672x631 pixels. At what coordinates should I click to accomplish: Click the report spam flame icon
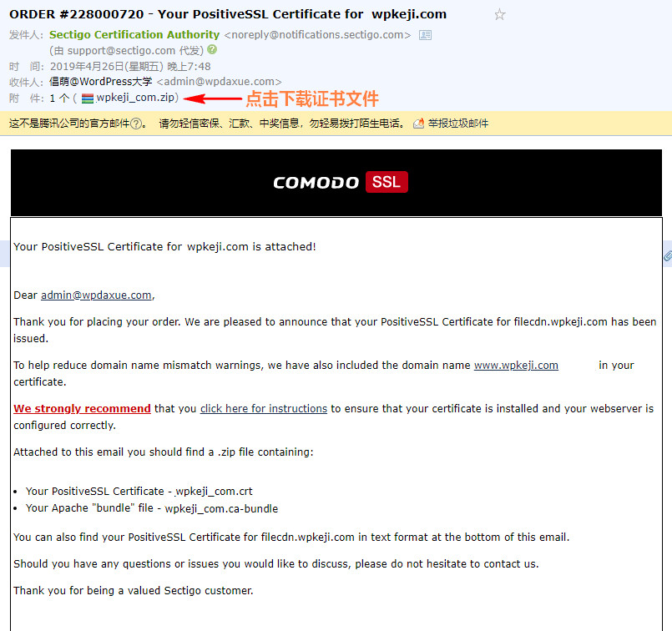coord(419,124)
